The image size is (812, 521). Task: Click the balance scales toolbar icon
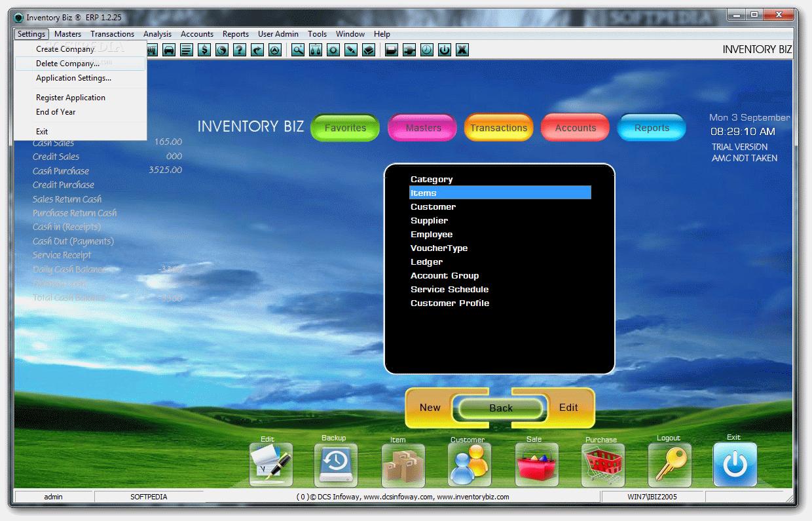(316, 50)
